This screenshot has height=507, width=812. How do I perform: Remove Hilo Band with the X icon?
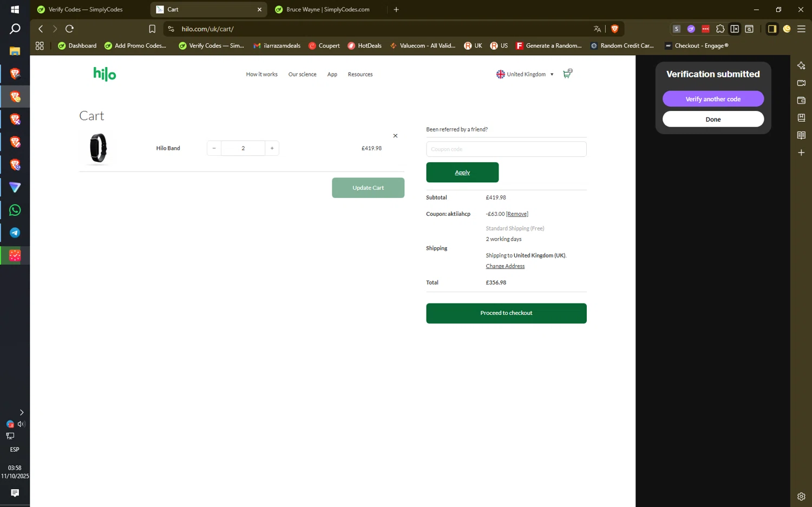point(395,136)
